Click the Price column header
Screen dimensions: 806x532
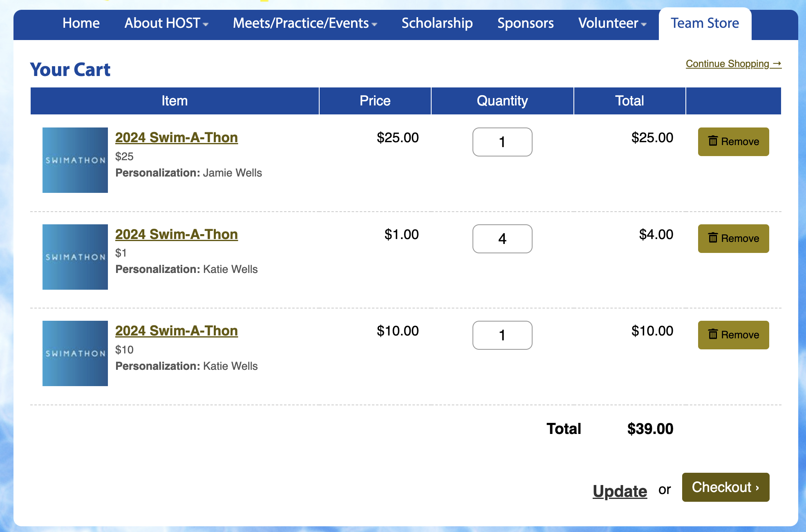point(375,101)
